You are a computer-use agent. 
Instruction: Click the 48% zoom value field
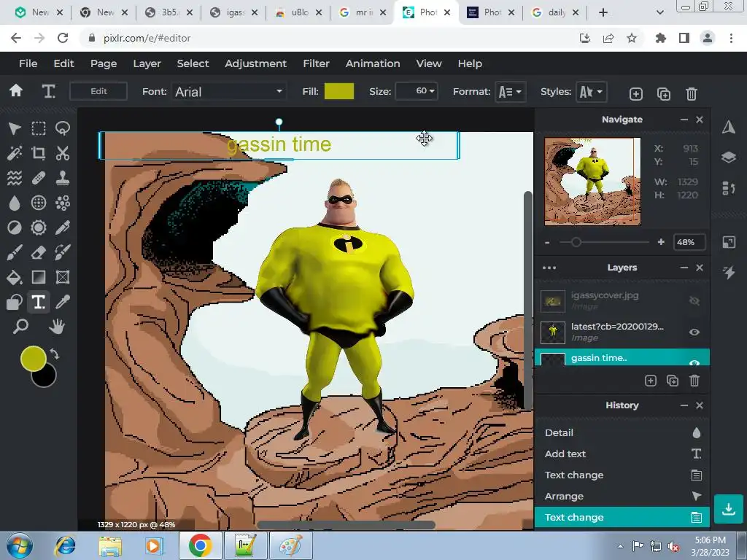[689, 242]
